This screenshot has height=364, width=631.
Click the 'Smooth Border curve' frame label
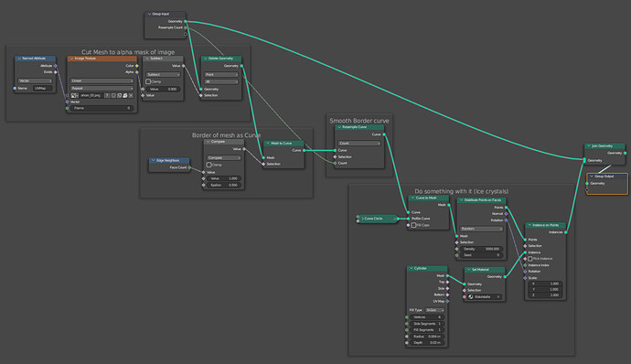359,121
